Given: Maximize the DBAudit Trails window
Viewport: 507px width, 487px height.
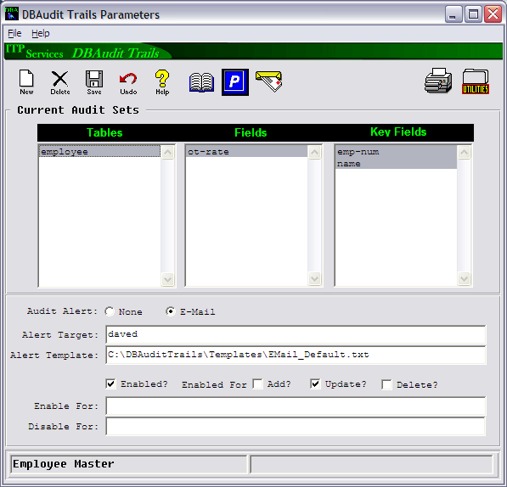Looking at the screenshot, I should (x=473, y=14).
